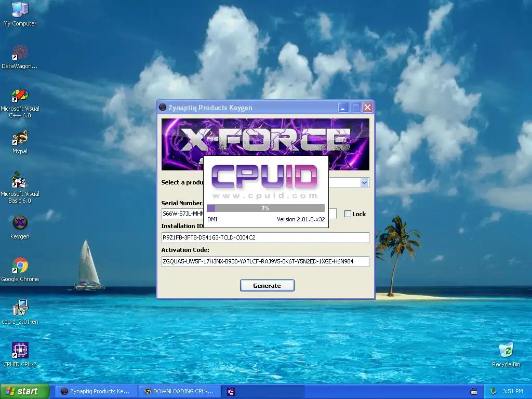Select the cpu-z_2.01-en installer icon
This screenshot has width=532, height=399.
point(20,312)
